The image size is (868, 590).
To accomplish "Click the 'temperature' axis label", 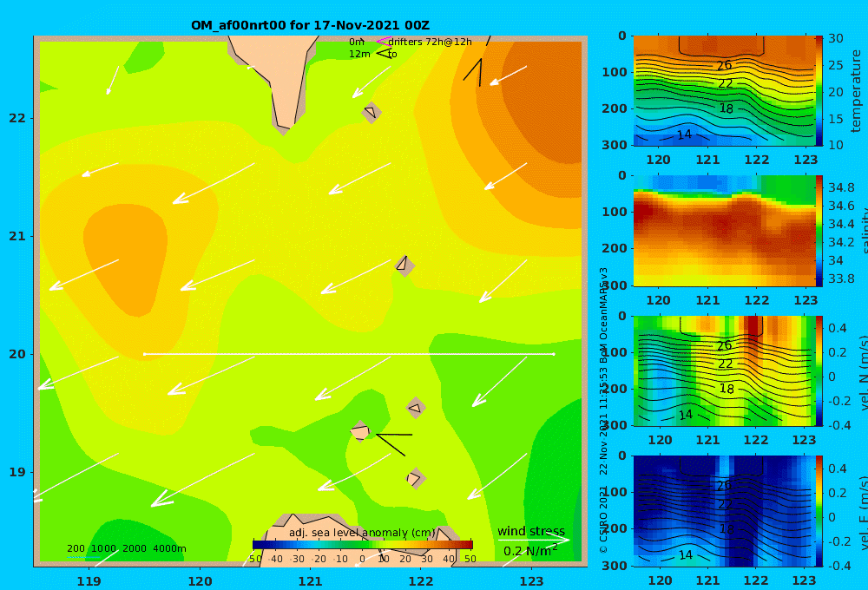I will [x=856, y=91].
